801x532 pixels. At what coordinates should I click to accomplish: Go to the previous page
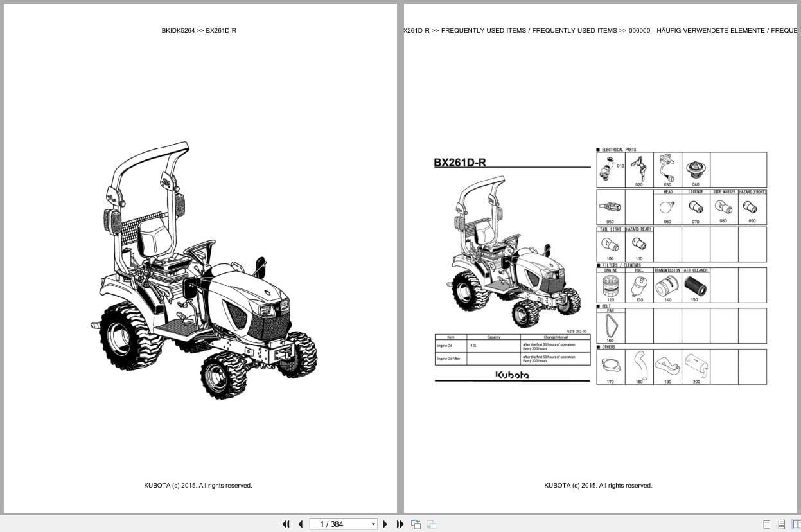300,524
